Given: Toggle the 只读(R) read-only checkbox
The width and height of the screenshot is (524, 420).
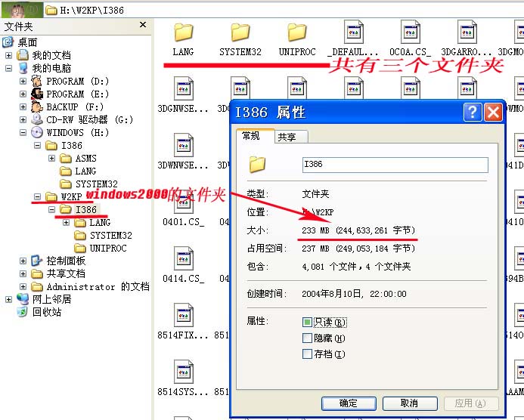Looking at the screenshot, I should click(307, 323).
